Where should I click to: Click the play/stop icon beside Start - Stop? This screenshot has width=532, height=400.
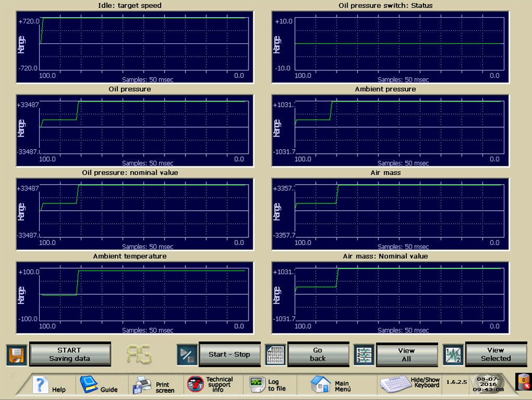187,355
